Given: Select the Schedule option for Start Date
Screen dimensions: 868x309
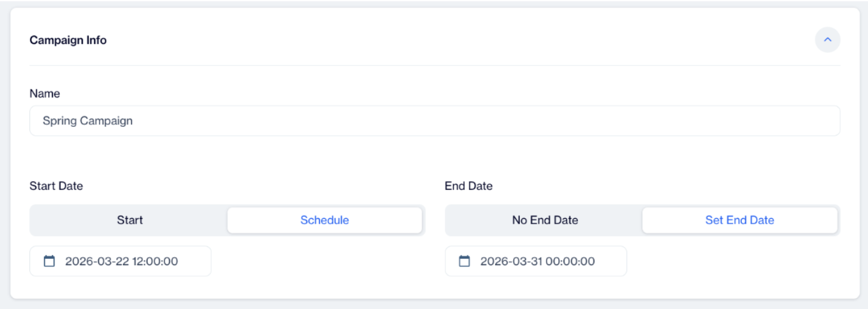Looking at the screenshot, I should [x=325, y=220].
